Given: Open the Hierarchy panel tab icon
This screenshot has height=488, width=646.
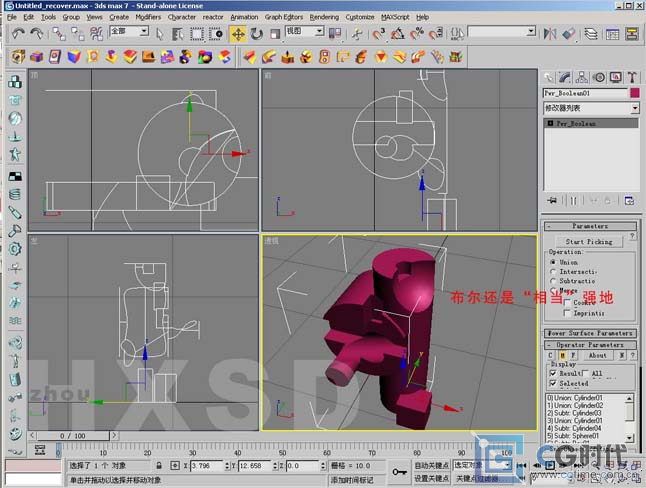Looking at the screenshot, I should pyautogui.click(x=582, y=77).
